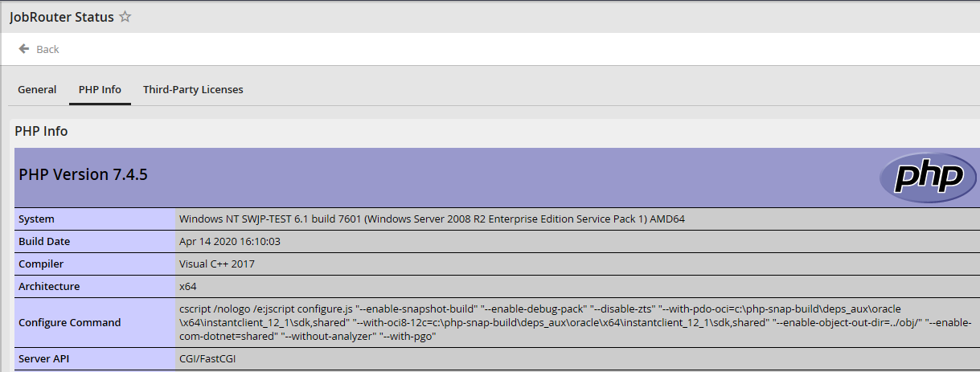
Task: Click the PHP Version 7.4.5 header
Action: (x=83, y=174)
